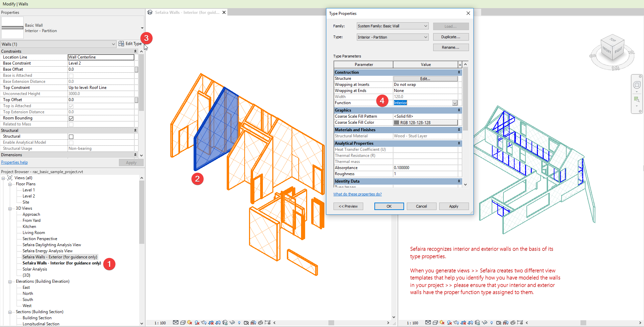Click the Steering Wheels icon on navigation bar
644x327 pixels.
[637, 85]
